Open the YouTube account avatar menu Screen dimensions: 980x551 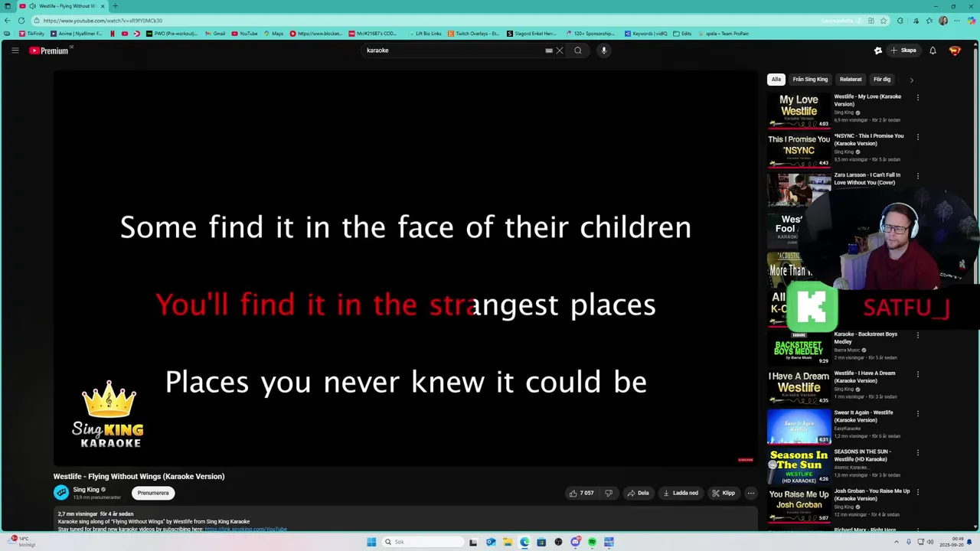955,51
